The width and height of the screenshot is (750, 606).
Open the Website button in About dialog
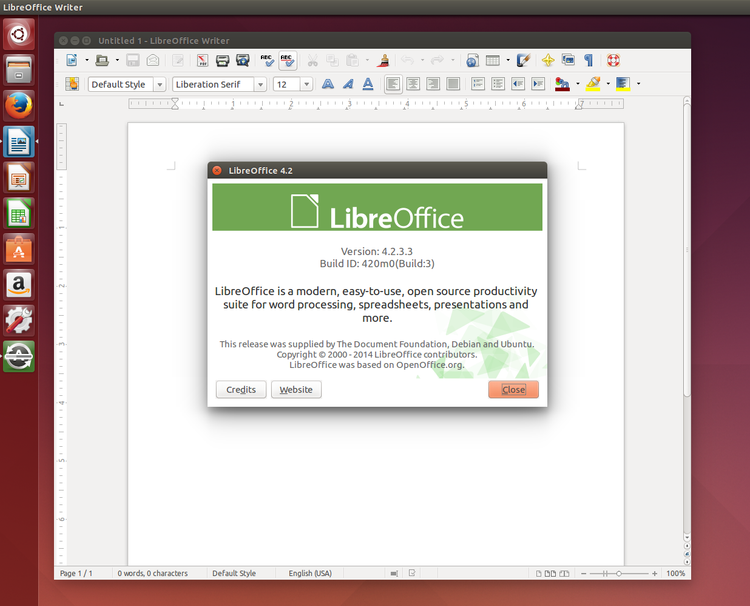[x=296, y=389]
